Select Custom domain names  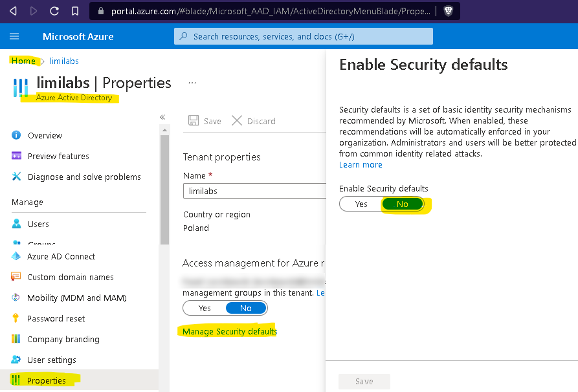pyautogui.click(x=71, y=277)
